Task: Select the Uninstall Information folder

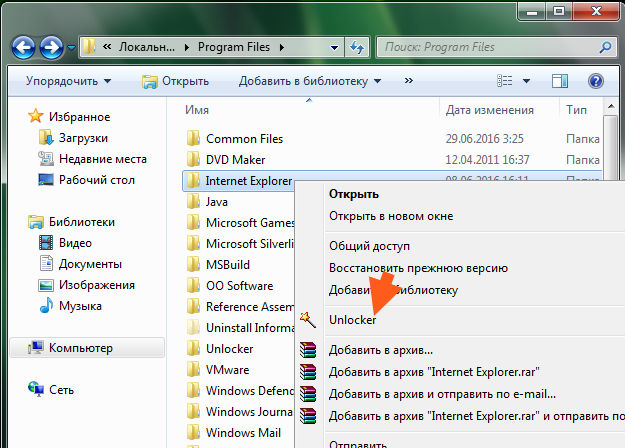Action: coord(250,328)
